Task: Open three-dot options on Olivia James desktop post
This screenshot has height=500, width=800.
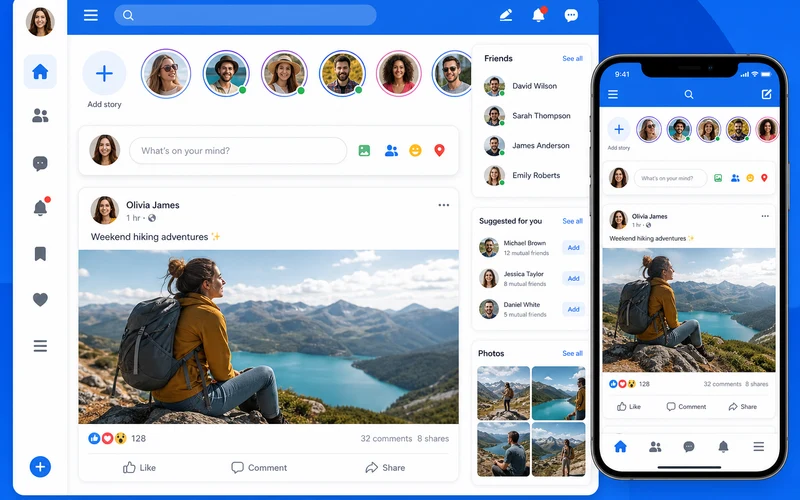Action: coord(444,205)
